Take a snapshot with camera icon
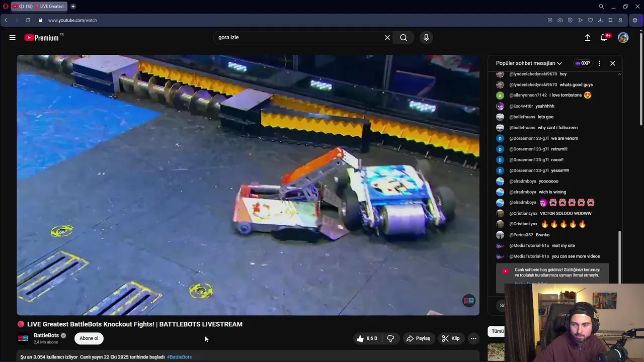Screen dimensions: 644x362 (x=560, y=20)
